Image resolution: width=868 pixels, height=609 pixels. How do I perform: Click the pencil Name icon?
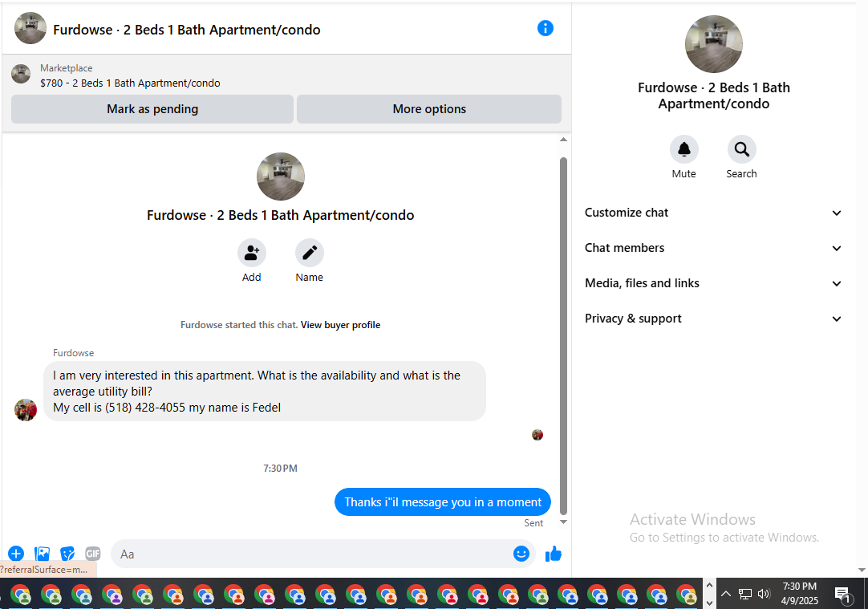point(310,253)
